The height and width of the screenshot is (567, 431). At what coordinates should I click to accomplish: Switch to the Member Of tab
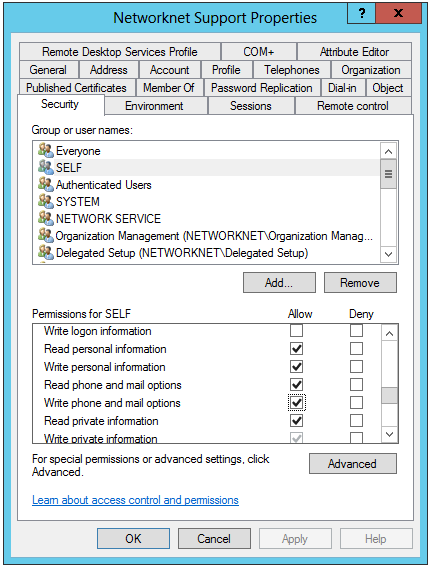pyautogui.click(x=168, y=88)
